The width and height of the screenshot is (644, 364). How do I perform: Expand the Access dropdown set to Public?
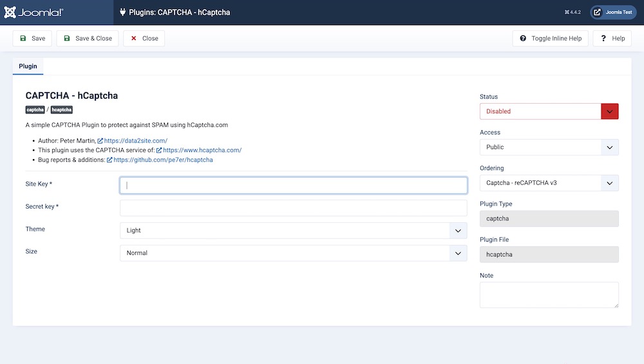click(x=549, y=148)
